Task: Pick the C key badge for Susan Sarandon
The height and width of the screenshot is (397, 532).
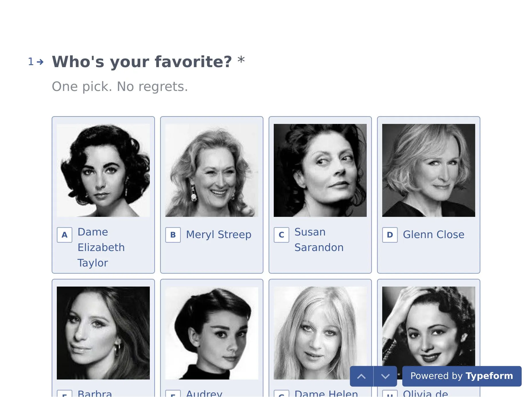Action: coord(281,235)
